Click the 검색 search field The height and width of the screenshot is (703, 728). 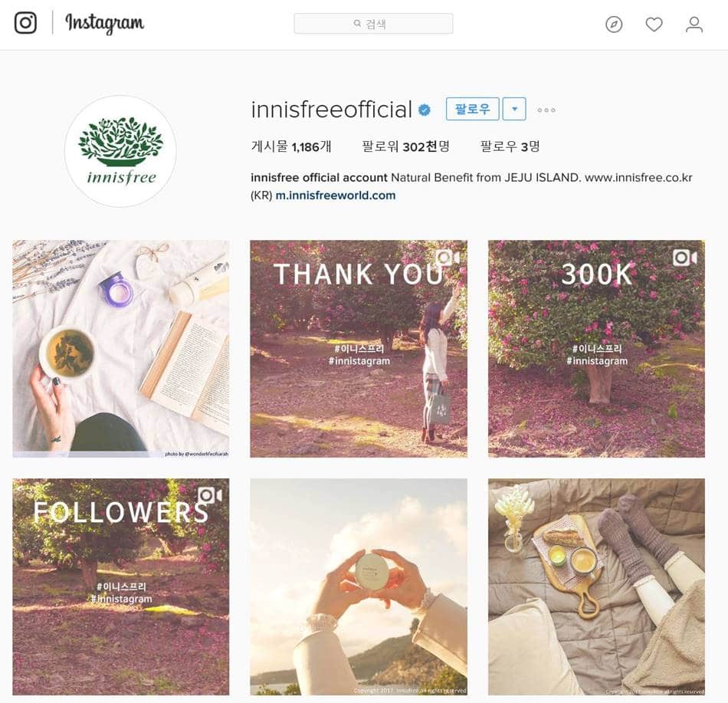pyautogui.click(x=373, y=24)
